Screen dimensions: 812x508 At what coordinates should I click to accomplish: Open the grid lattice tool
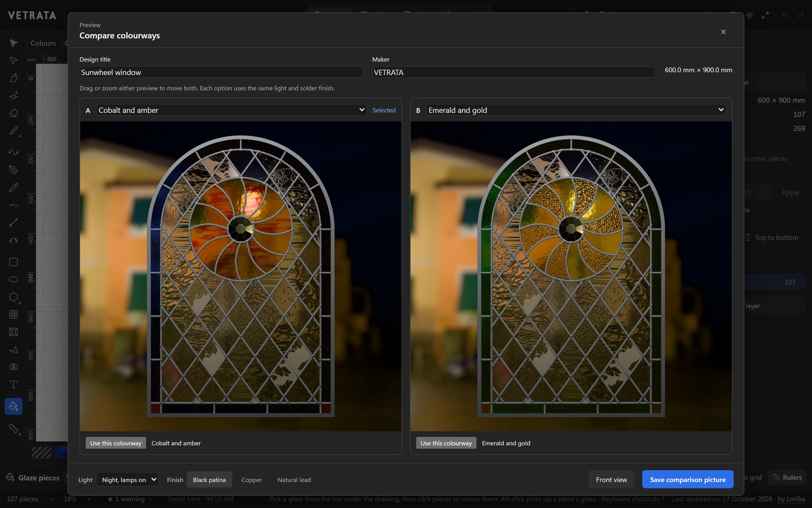[x=14, y=314]
